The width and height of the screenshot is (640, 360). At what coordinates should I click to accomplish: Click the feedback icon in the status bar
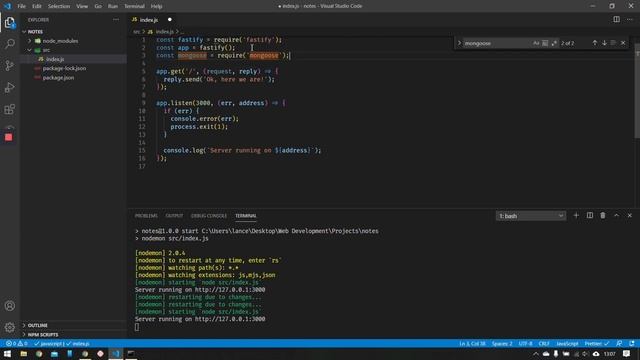tap(620, 344)
